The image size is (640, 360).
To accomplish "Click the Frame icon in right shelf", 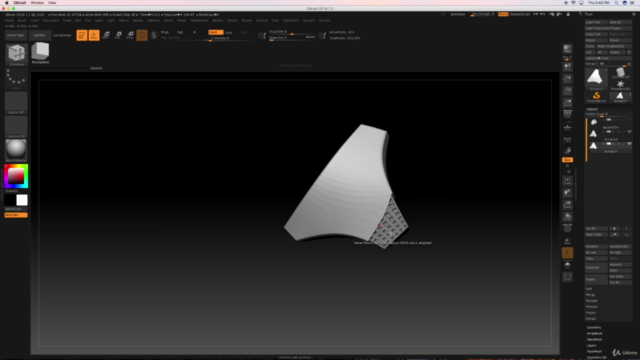I will click(567, 180).
